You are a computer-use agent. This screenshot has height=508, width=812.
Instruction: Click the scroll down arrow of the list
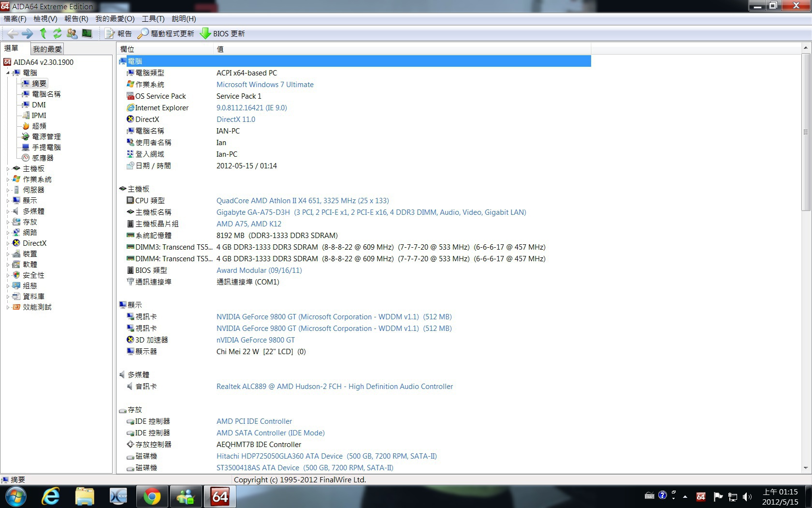(x=805, y=468)
